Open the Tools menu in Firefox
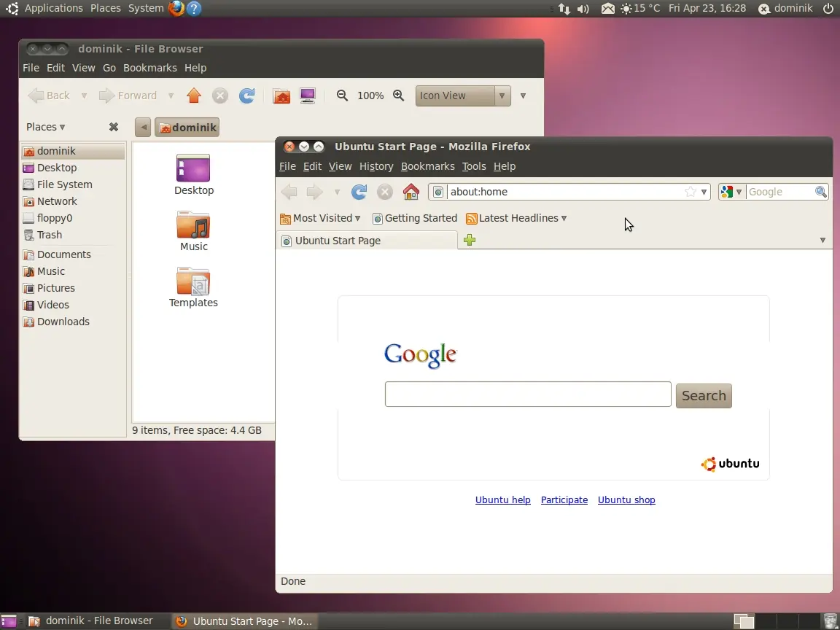The height and width of the screenshot is (630, 840). point(474,166)
